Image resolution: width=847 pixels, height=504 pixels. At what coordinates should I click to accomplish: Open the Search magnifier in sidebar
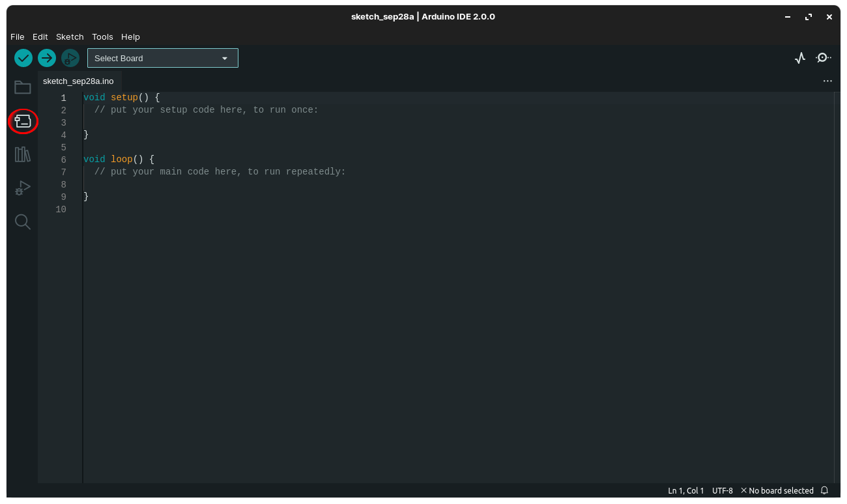[23, 222]
